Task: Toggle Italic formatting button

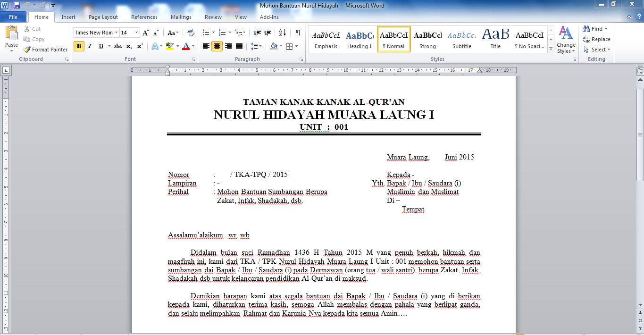Action: click(x=90, y=46)
